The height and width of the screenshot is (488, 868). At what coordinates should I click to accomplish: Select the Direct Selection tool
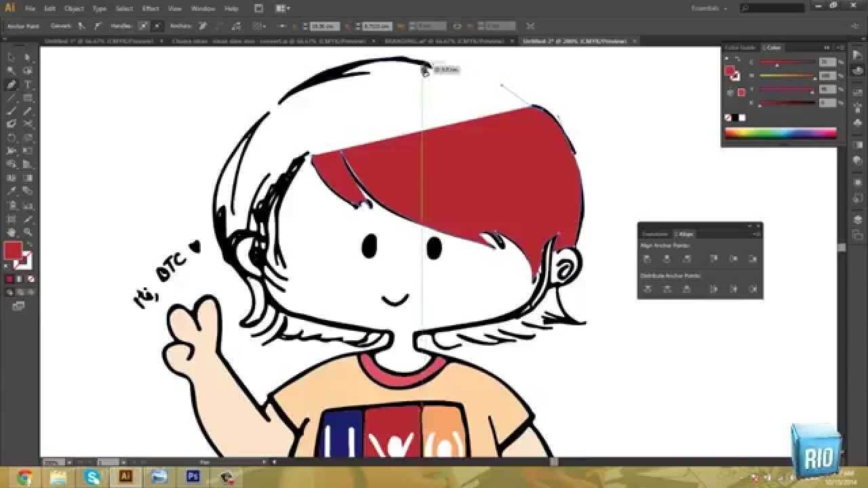point(28,58)
